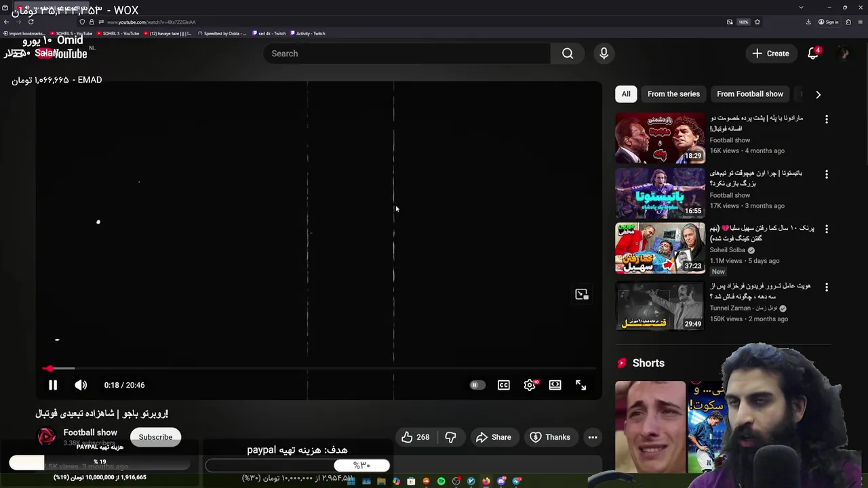Click the Football show channel name under video
Image resolution: width=868 pixels, height=488 pixels.
pos(90,432)
